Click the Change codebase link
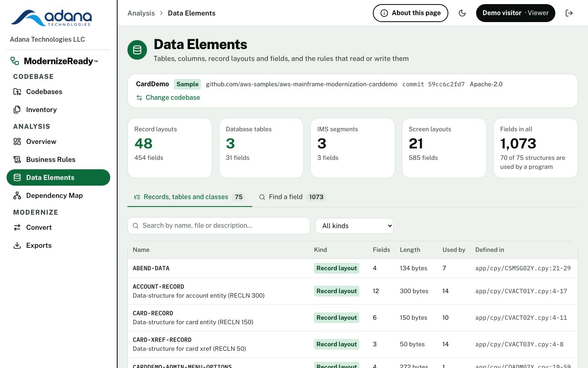Screen dimensions: 588x368 [x=168, y=98]
